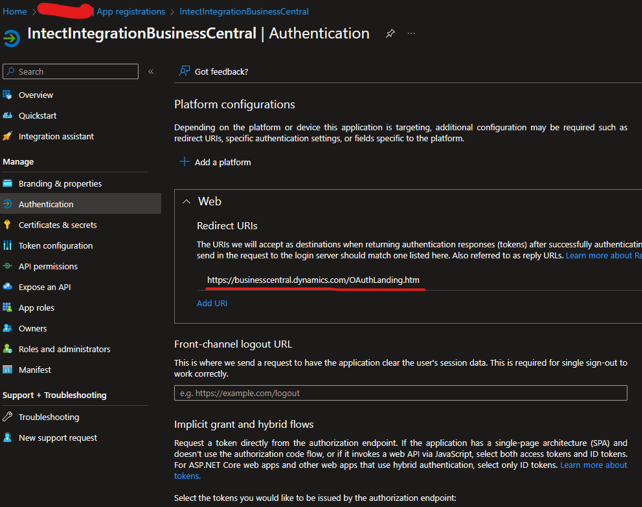Image resolution: width=642 pixels, height=507 pixels.
Task: Click the Troubleshooting wrench icon
Action: [7, 416]
